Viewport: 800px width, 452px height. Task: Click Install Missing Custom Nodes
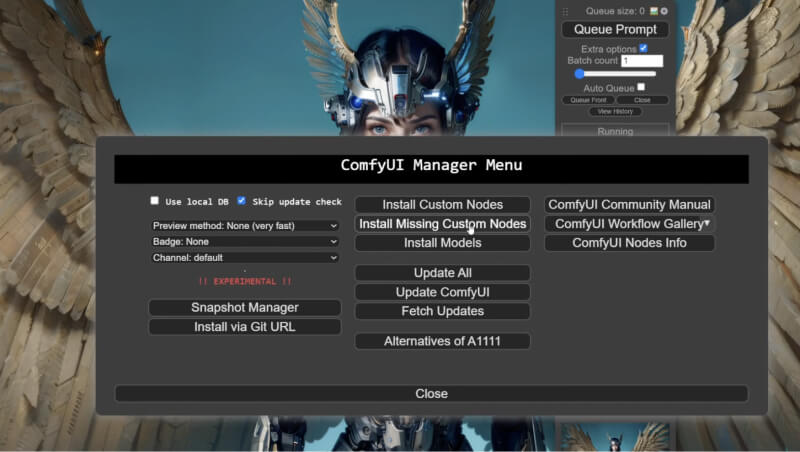(442, 224)
